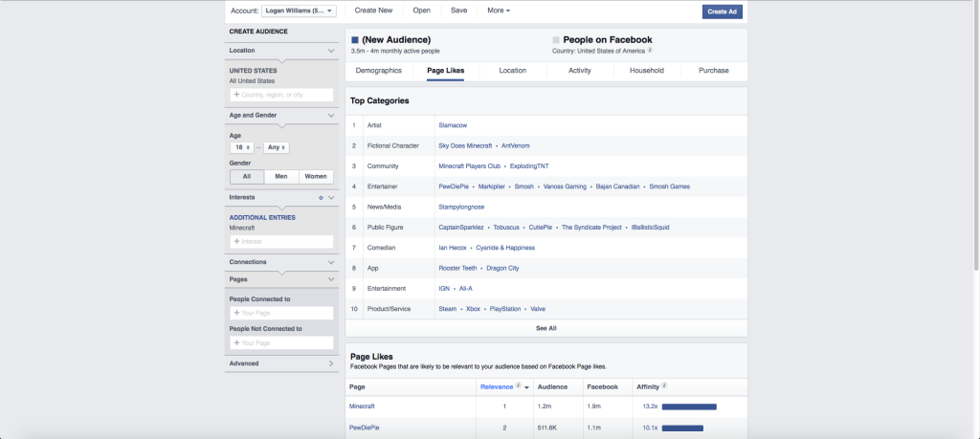Select Men gender option
Viewport: 980px width, 439px height.
coord(281,177)
